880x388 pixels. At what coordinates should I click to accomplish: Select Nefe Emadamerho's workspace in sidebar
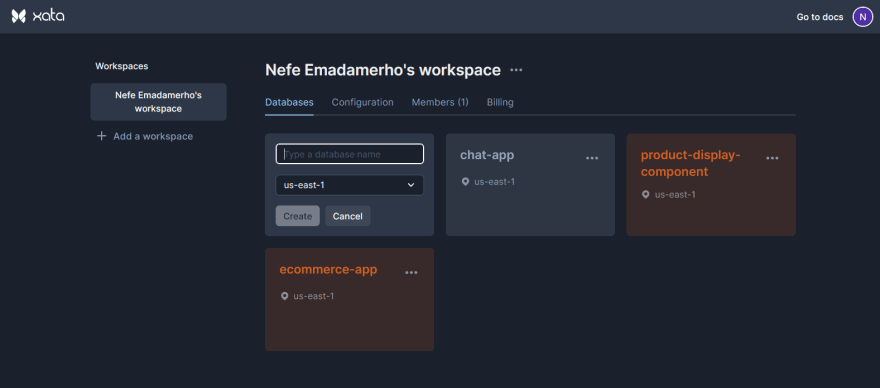[158, 102]
